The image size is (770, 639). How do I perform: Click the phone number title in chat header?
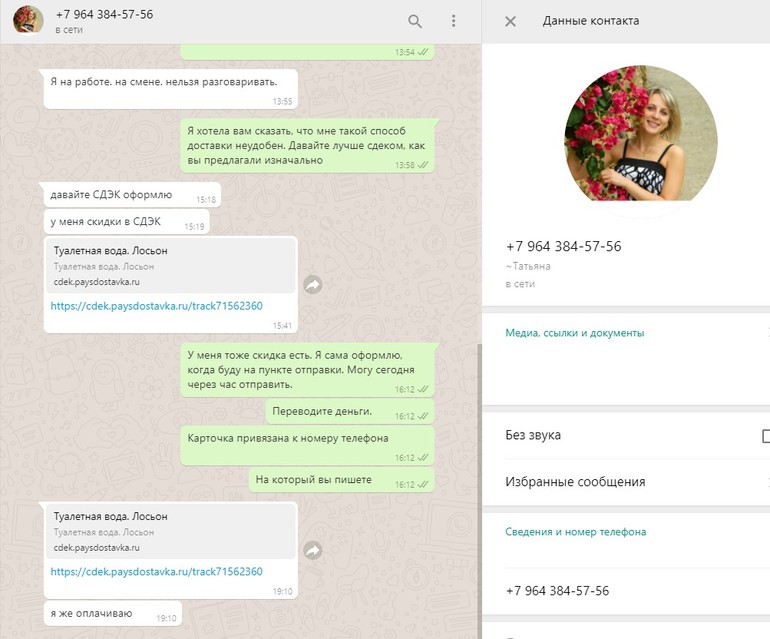(x=104, y=15)
